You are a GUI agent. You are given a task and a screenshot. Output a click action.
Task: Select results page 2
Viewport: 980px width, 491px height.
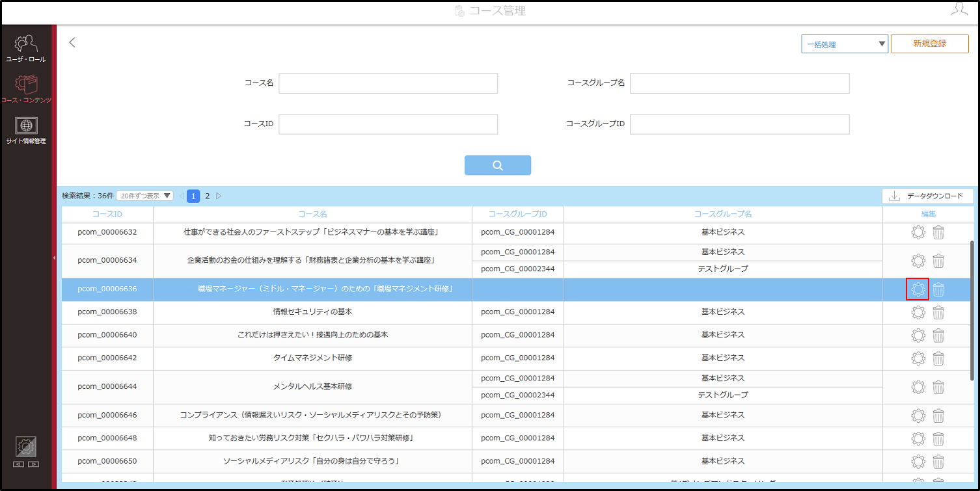[x=208, y=196]
